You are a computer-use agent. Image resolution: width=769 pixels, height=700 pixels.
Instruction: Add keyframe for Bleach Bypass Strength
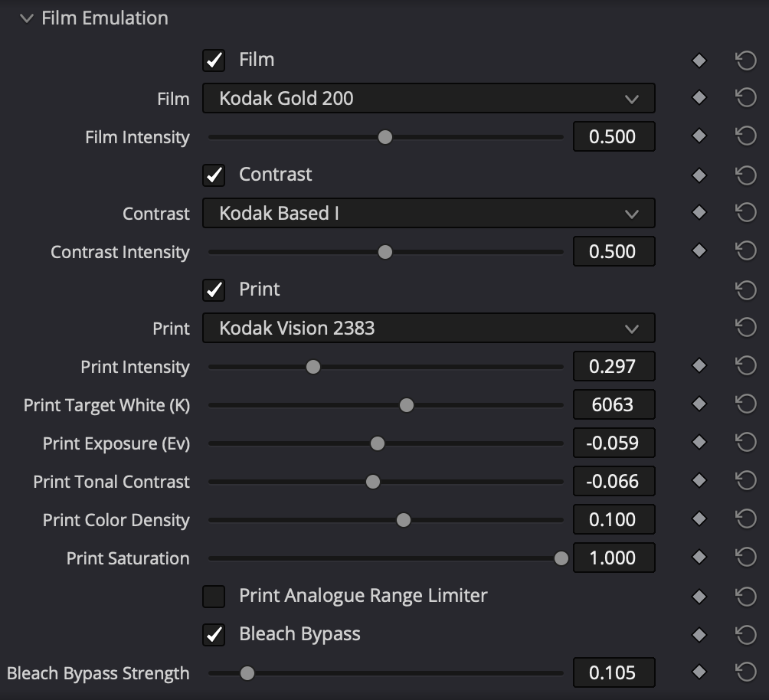click(x=699, y=672)
